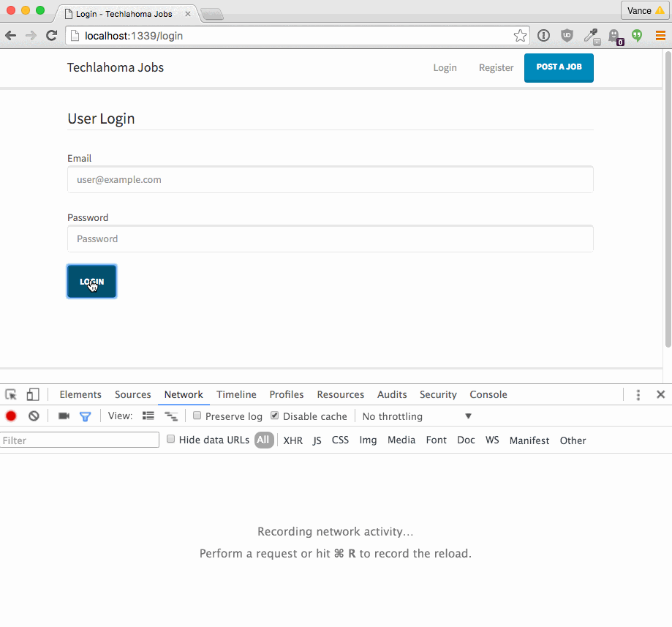This screenshot has height=627, width=672.
Task: Open the Register page
Action: [x=496, y=67]
